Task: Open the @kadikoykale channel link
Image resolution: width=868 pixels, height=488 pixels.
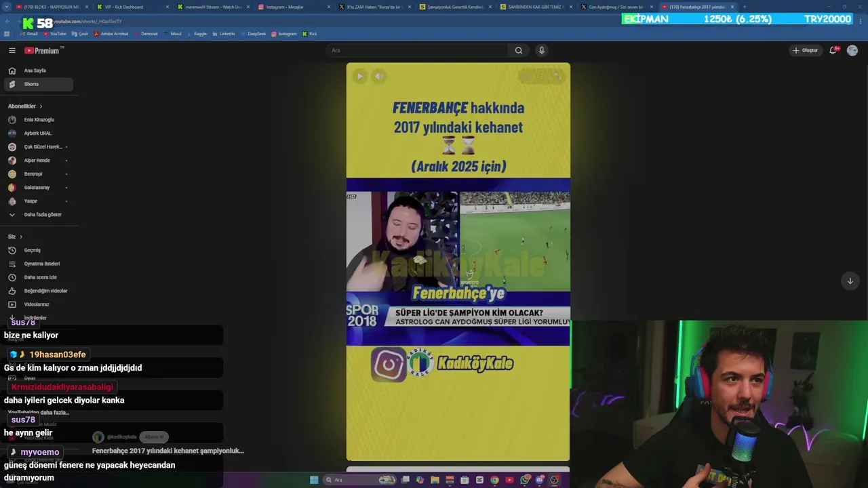Action: 122,437
